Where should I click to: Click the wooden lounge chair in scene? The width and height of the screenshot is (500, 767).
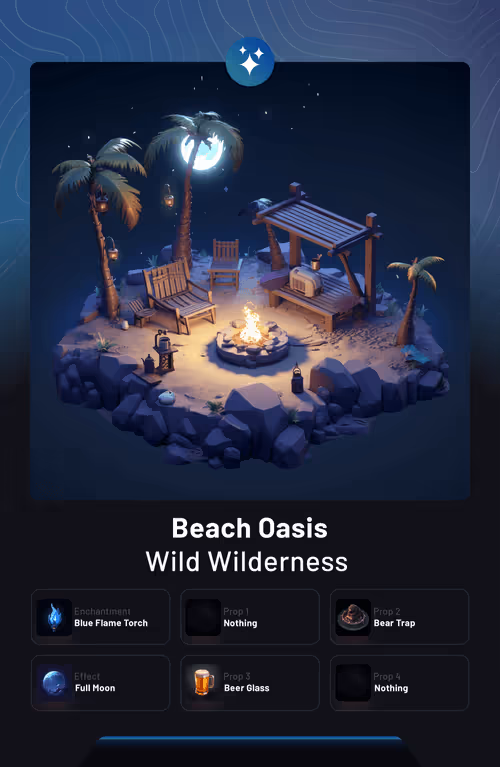179,297
